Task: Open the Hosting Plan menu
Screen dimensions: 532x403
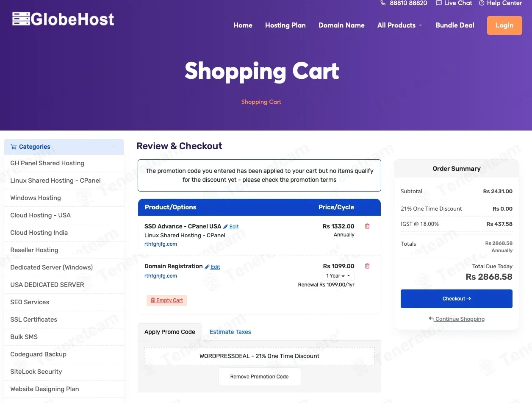Action: (285, 25)
